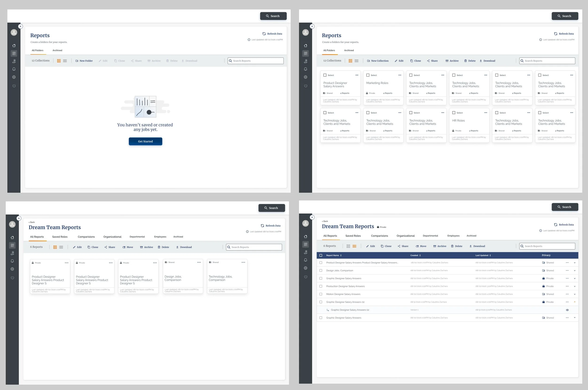This screenshot has height=390, width=588.
Task: Click the Get Started button
Action: [x=145, y=141]
